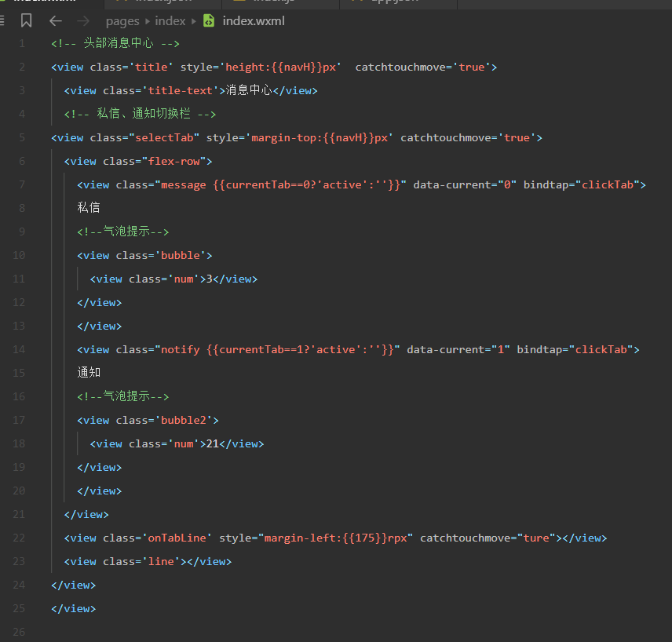The image size is (672, 642).
Task: Click the comment '私信、通知切换栏'
Action: click(x=144, y=113)
